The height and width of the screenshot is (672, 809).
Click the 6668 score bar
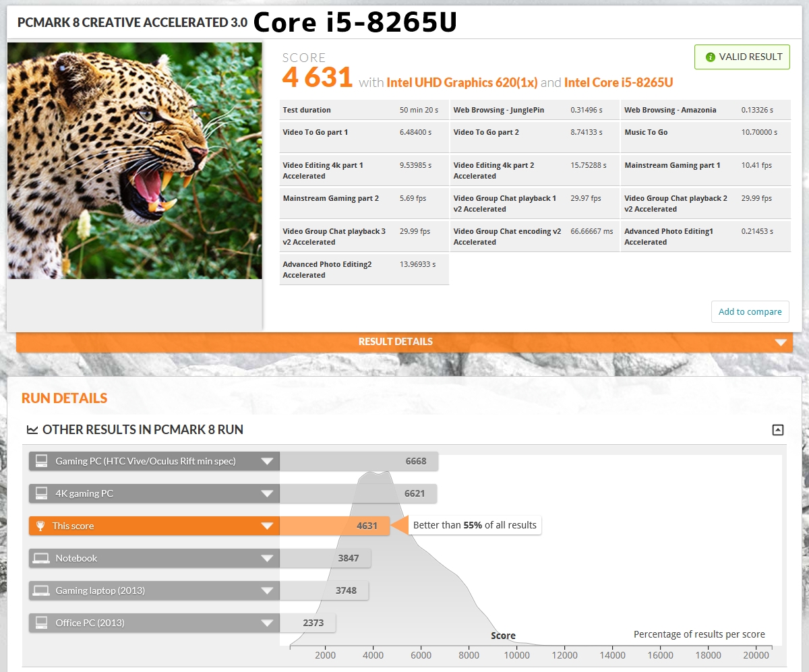(359, 461)
